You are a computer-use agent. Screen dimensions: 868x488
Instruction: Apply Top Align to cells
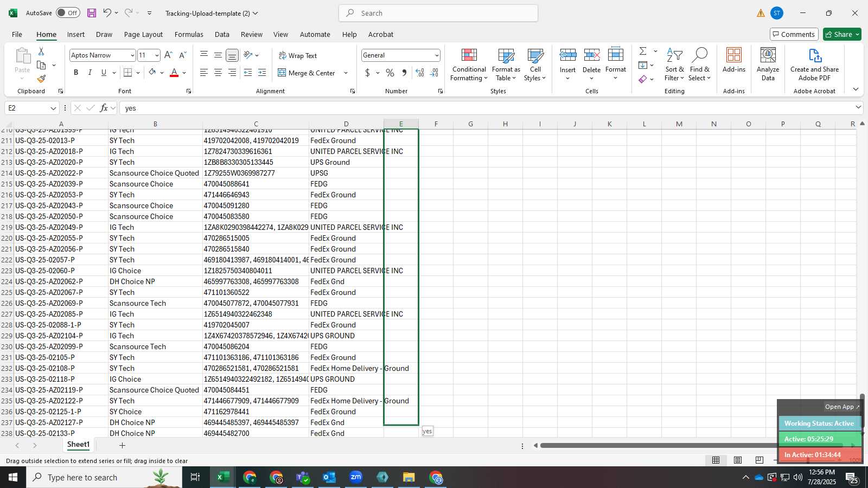[204, 55]
